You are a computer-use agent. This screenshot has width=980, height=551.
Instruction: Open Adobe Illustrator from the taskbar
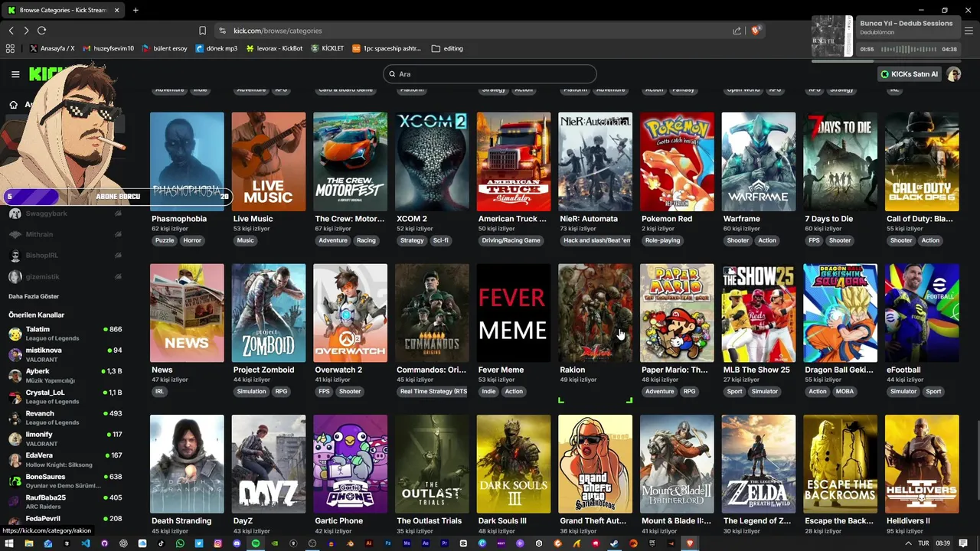click(369, 543)
